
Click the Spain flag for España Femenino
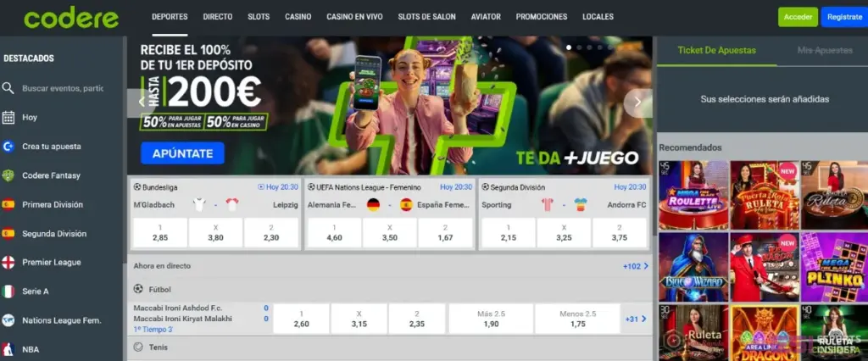pos(406,205)
